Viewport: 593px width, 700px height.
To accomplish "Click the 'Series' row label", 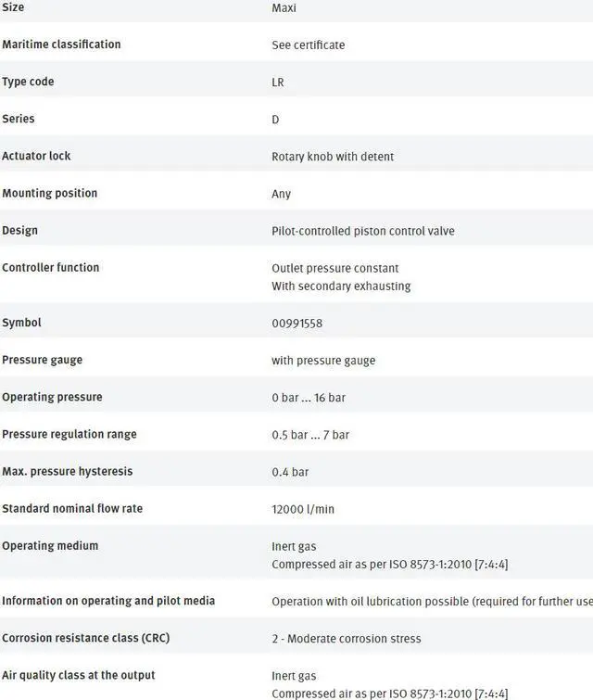I will tap(19, 119).
